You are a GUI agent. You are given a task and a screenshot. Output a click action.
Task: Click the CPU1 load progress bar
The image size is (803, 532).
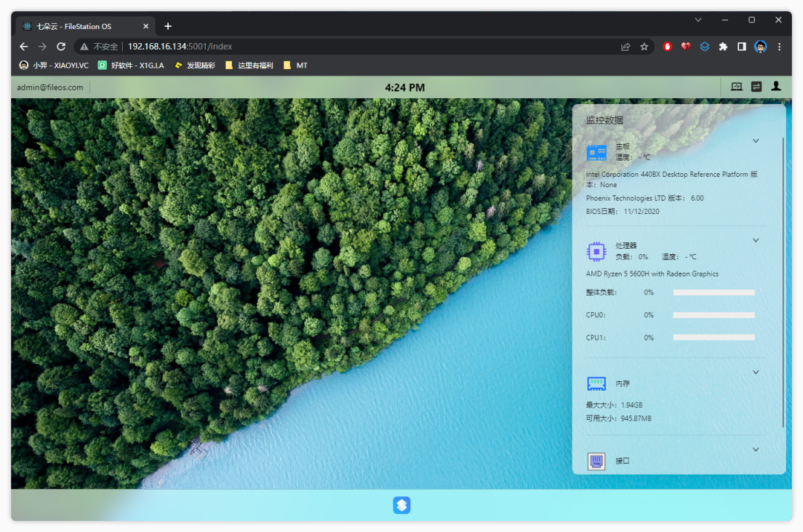[x=714, y=337]
